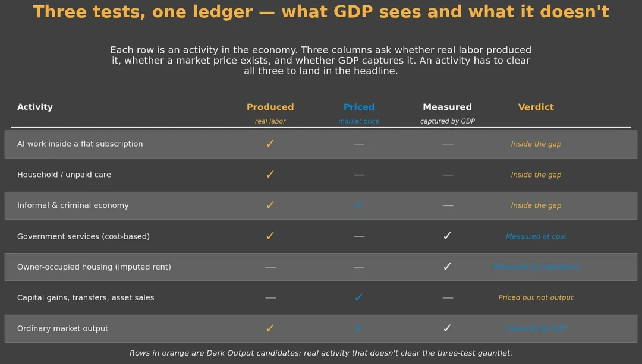Click the Measured checkmark for Owner-occupied housing
Screen dimensions: 642x364
[x=447, y=266]
